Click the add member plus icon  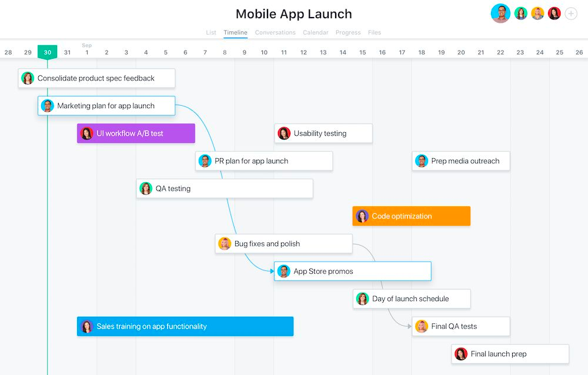tap(571, 14)
